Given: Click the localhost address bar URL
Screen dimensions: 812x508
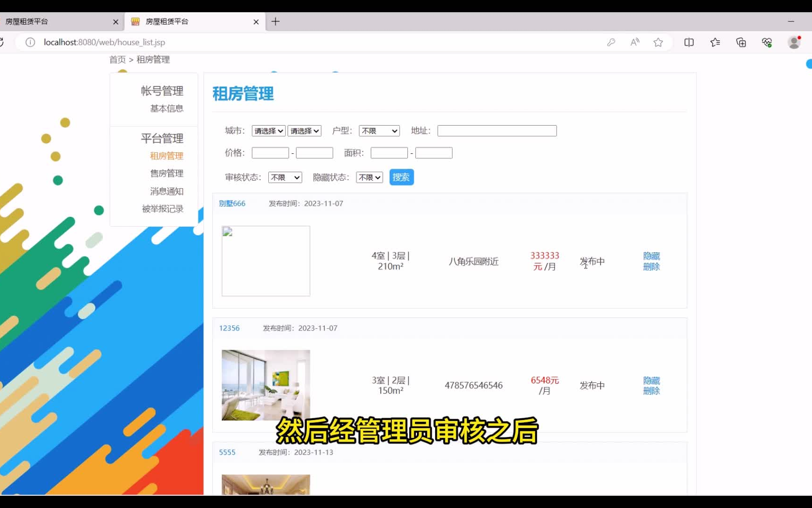Looking at the screenshot, I should pyautogui.click(x=104, y=42).
